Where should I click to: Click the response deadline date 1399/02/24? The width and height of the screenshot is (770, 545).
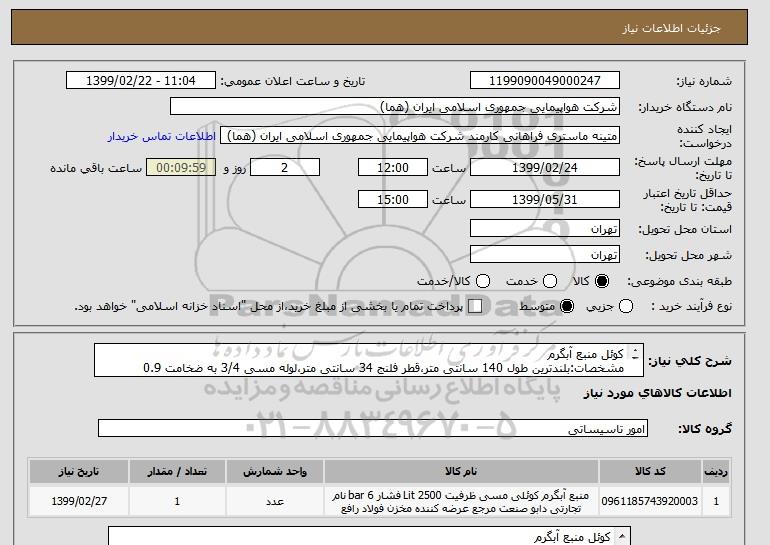(x=545, y=167)
